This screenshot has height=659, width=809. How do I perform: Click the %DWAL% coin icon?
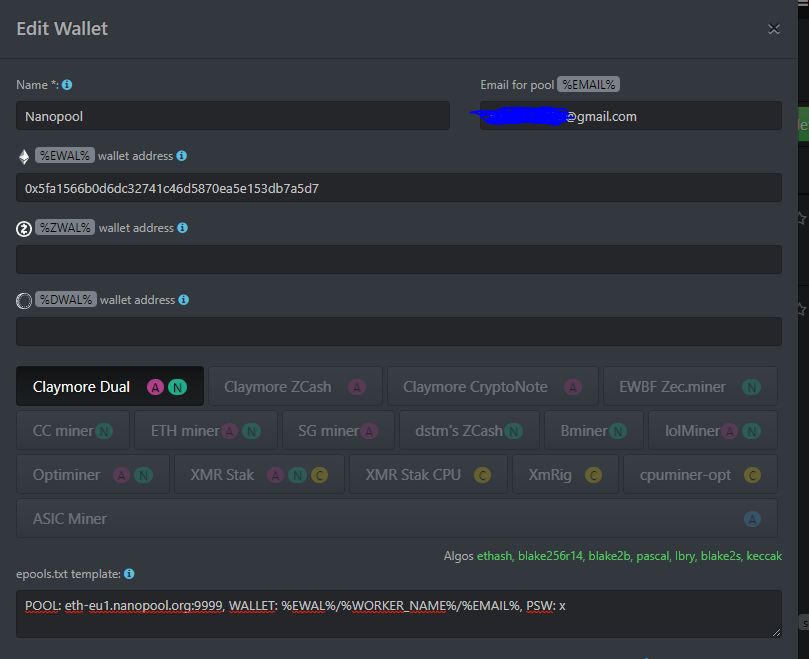[x=24, y=300]
